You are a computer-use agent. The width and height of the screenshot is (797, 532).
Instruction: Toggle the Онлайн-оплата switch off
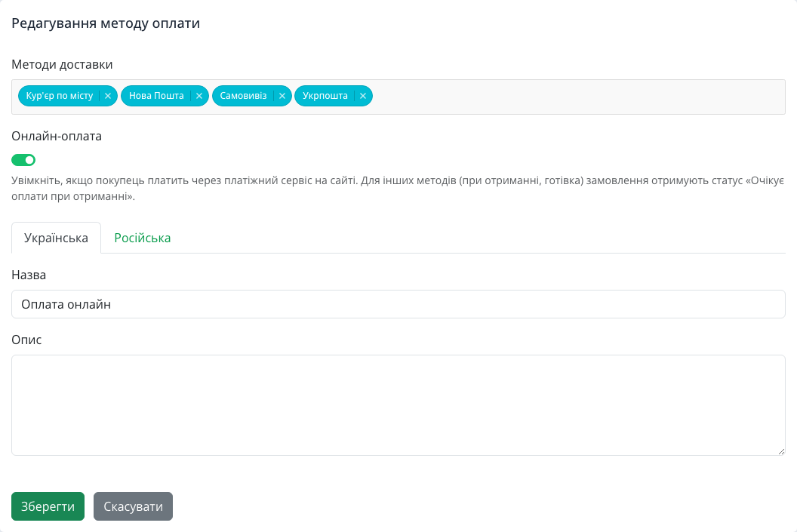tap(23, 160)
